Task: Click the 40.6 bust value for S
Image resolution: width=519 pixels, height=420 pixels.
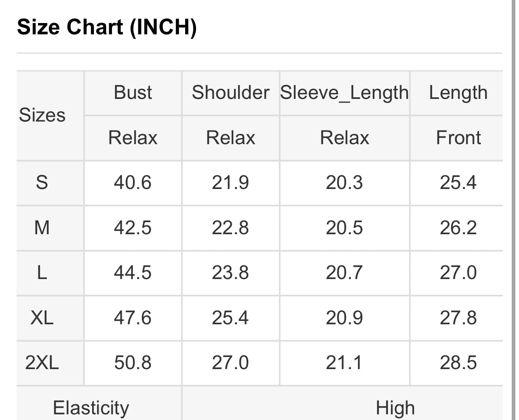Action: pos(133,183)
